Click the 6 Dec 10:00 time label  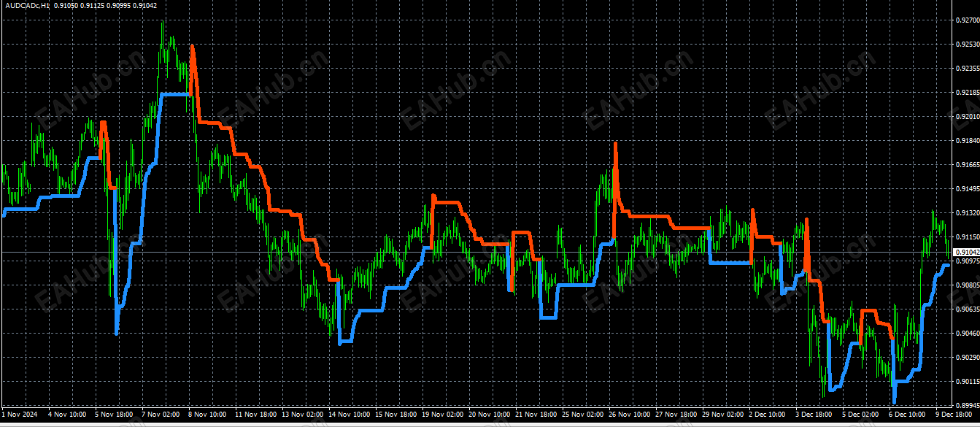908,414
